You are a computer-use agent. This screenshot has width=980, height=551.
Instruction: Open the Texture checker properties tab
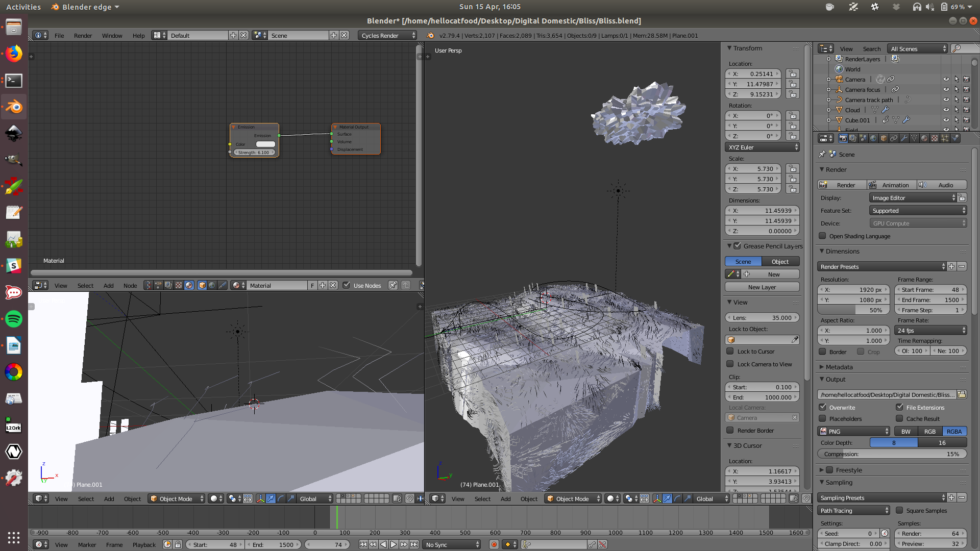point(935,138)
